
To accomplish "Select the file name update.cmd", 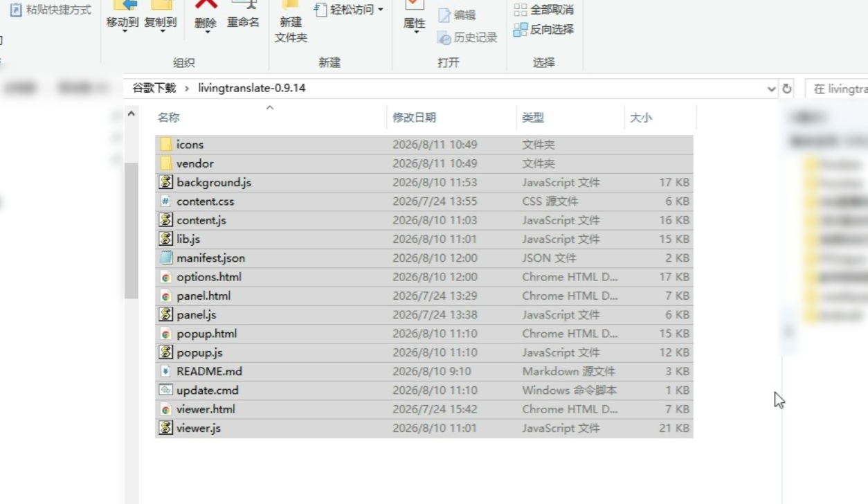I will pyautogui.click(x=207, y=390).
